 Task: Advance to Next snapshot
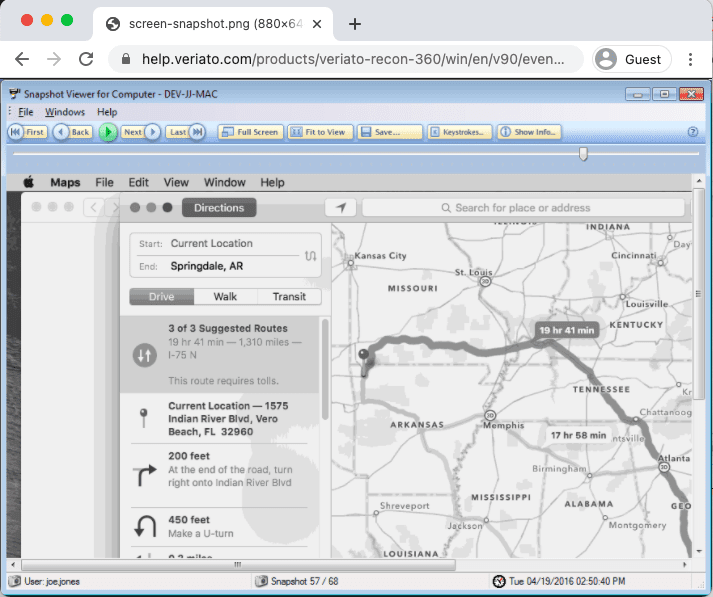point(140,132)
